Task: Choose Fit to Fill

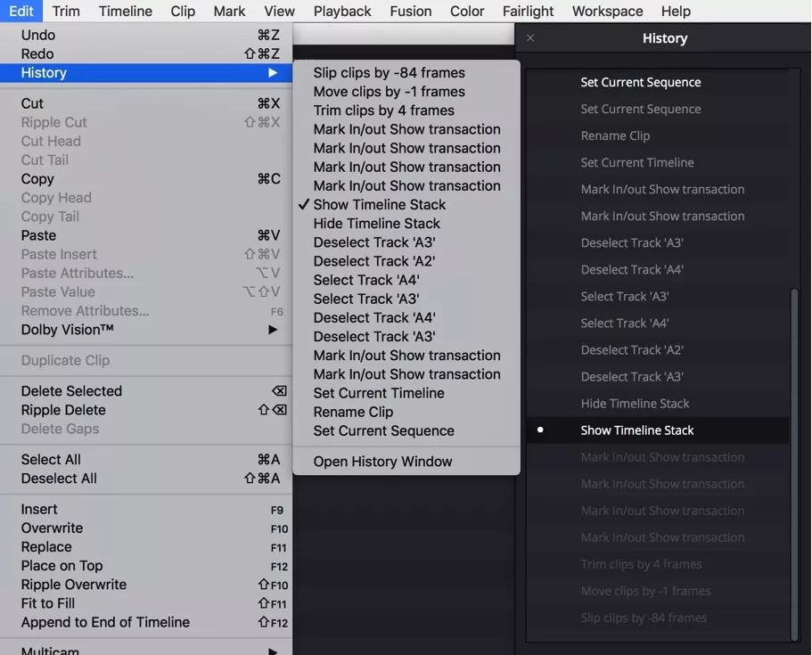Action: tap(146, 603)
